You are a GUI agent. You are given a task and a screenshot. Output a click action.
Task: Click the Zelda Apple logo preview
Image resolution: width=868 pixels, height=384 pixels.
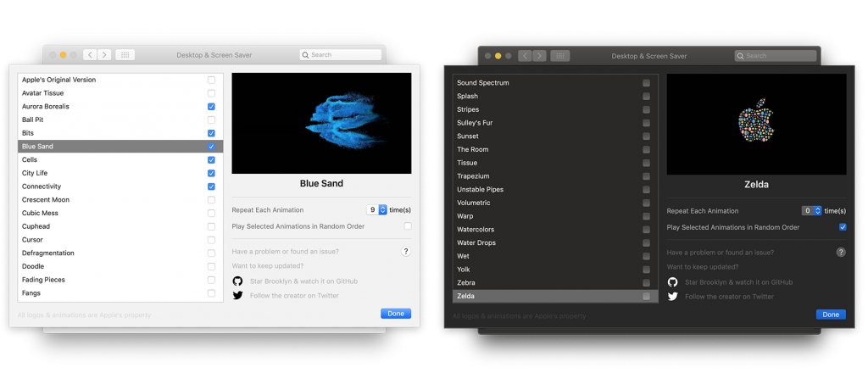click(x=757, y=125)
